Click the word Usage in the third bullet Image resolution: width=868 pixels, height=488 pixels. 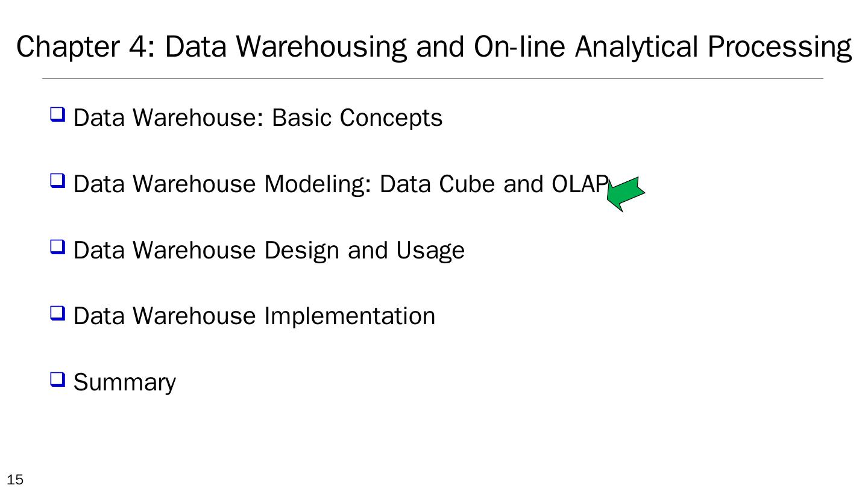(430, 250)
